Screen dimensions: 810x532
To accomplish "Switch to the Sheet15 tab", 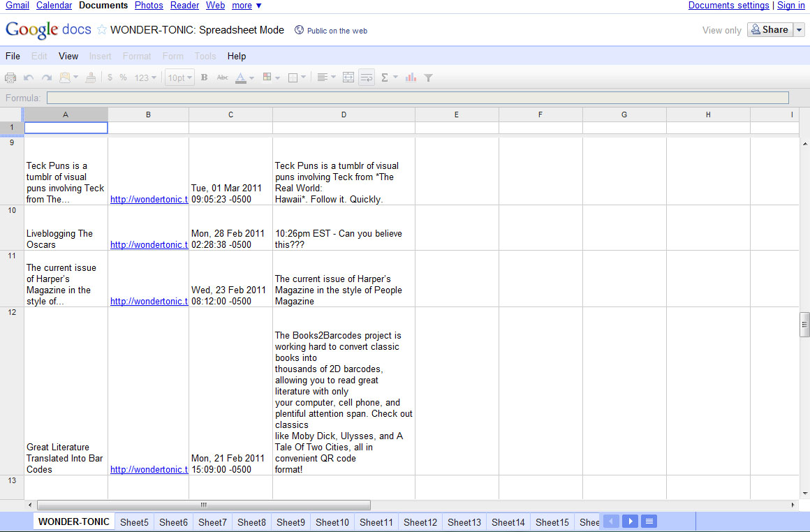I will [552, 522].
